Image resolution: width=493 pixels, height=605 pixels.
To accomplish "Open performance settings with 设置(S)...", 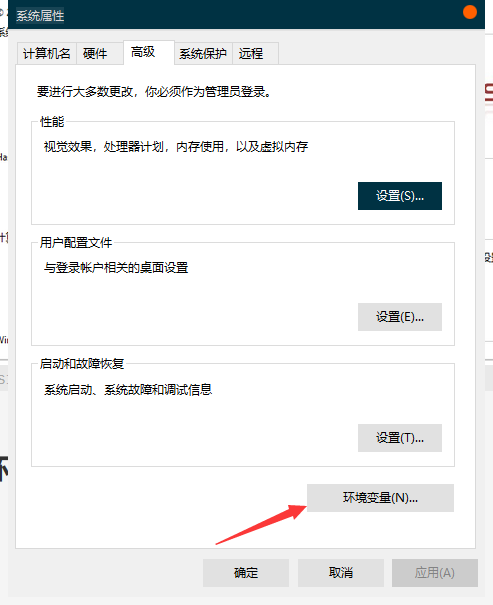I will [x=400, y=196].
